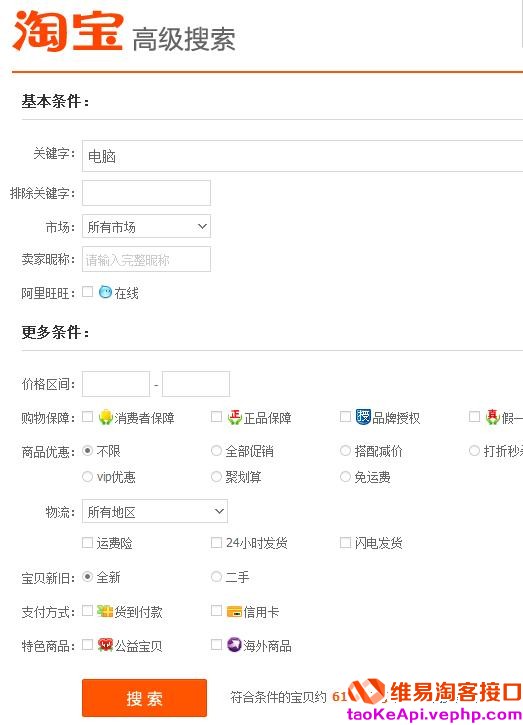Image resolution: width=523 pixels, height=725 pixels.
Task: Click the 高级搜索 page title text
Action: pos(184,39)
